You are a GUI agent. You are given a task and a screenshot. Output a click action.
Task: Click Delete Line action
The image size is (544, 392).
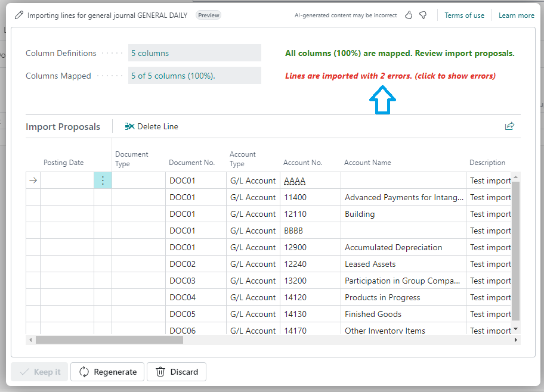[152, 126]
